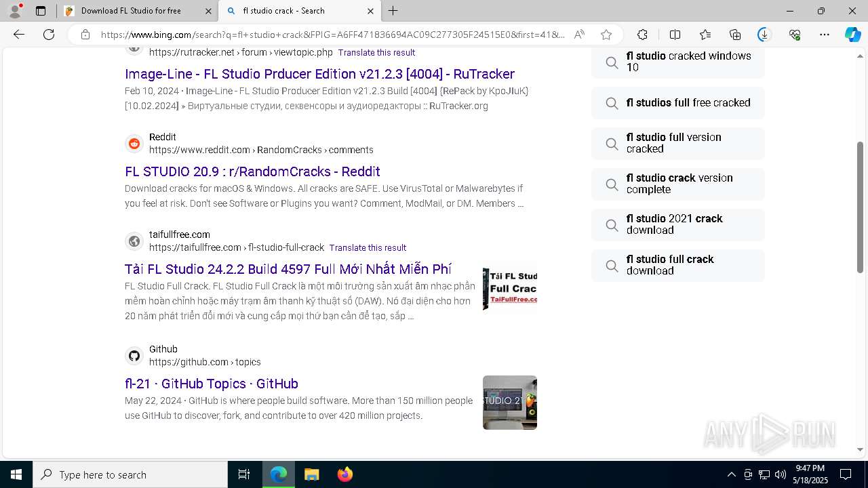Screen dimensions: 868x488
Task: Translate the rutracker.net result
Action: tap(376, 52)
